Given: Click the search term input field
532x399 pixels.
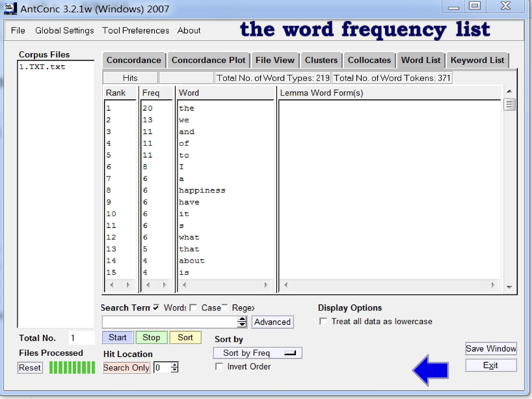Looking at the screenshot, I should [170, 322].
